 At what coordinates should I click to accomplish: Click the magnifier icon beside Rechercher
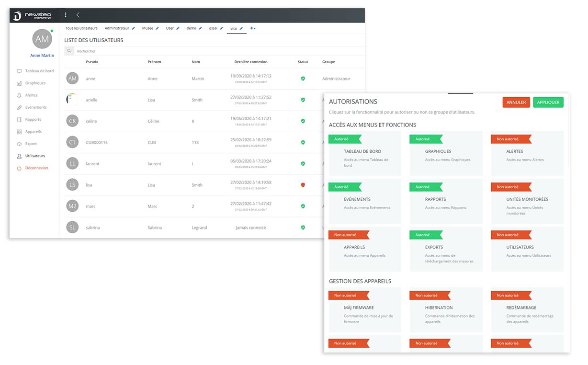pos(69,51)
